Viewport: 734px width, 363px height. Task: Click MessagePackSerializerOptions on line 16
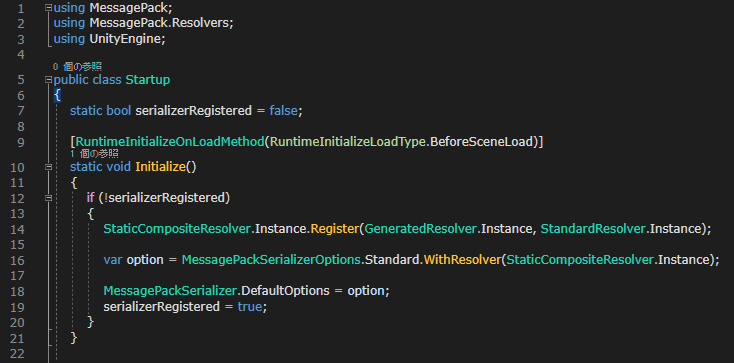271,260
